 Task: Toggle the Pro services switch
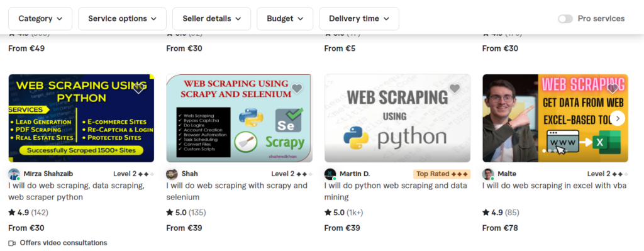click(565, 19)
